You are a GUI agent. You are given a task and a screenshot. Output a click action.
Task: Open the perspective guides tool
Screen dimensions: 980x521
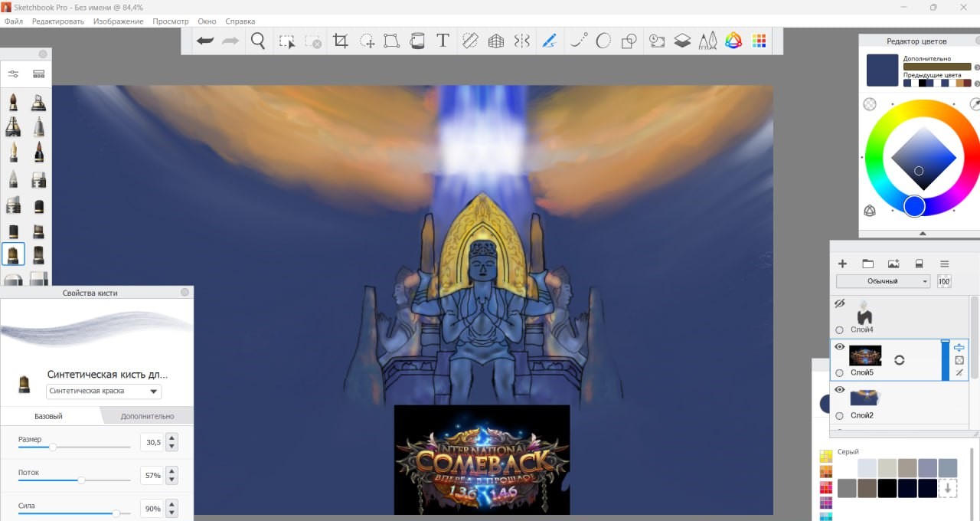coord(496,41)
